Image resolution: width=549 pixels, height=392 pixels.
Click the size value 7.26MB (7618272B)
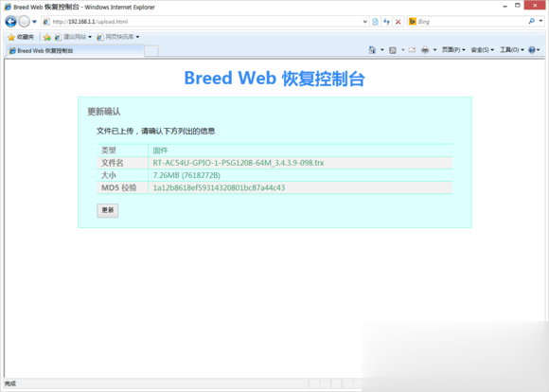(x=186, y=175)
